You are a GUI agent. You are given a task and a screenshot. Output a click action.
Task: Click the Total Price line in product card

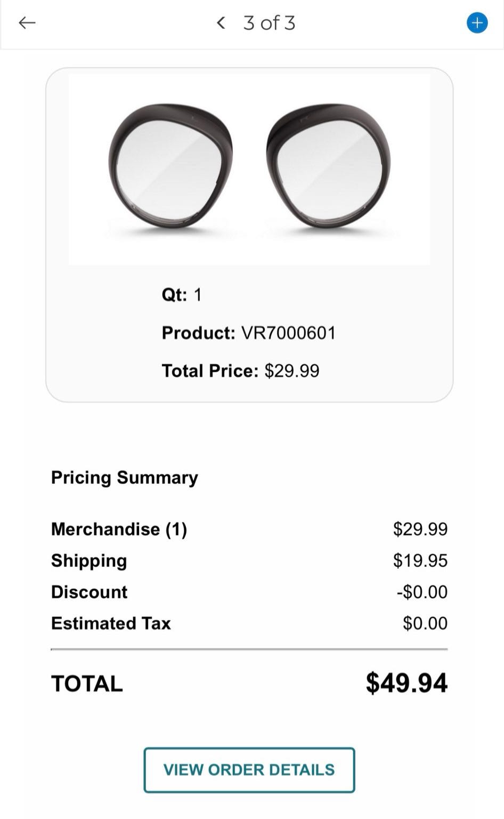(x=240, y=371)
